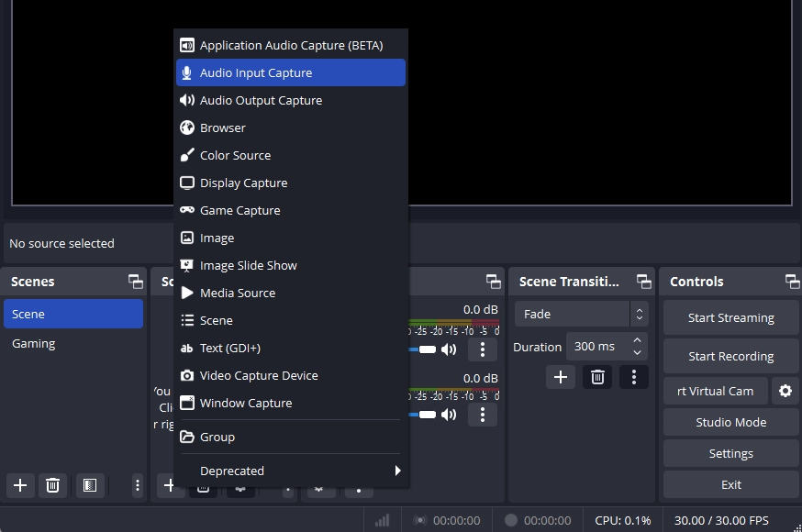Select the Scene item in Scenes list
802x532 pixels.
(73, 314)
